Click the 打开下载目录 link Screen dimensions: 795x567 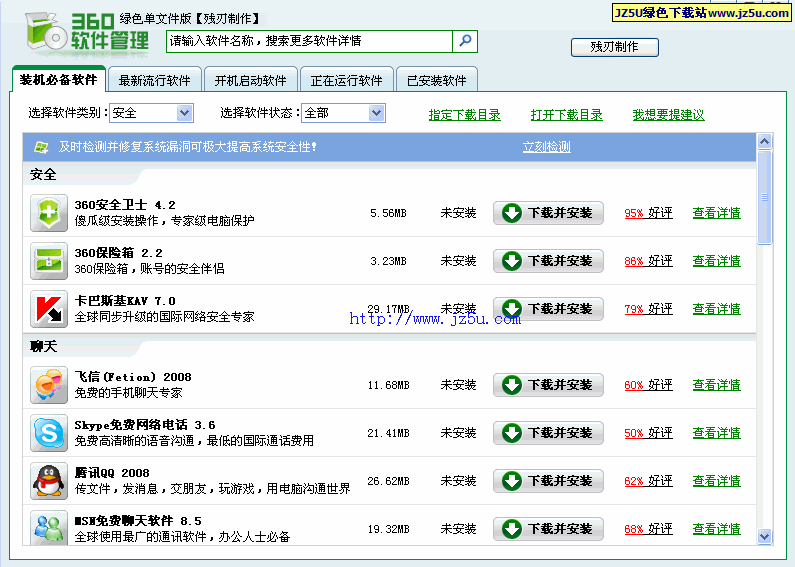[566, 115]
